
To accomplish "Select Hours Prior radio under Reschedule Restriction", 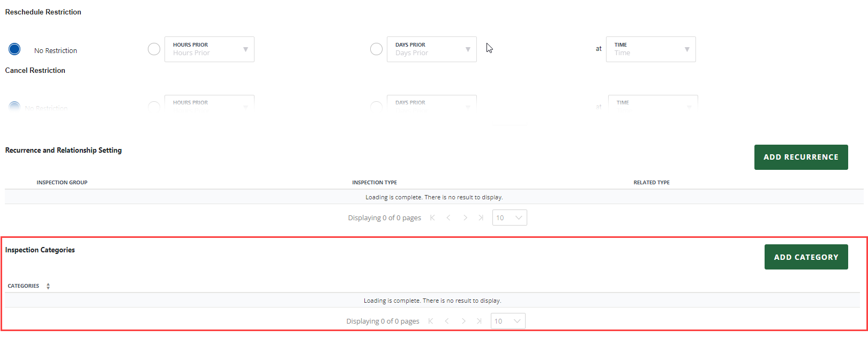I will (154, 49).
